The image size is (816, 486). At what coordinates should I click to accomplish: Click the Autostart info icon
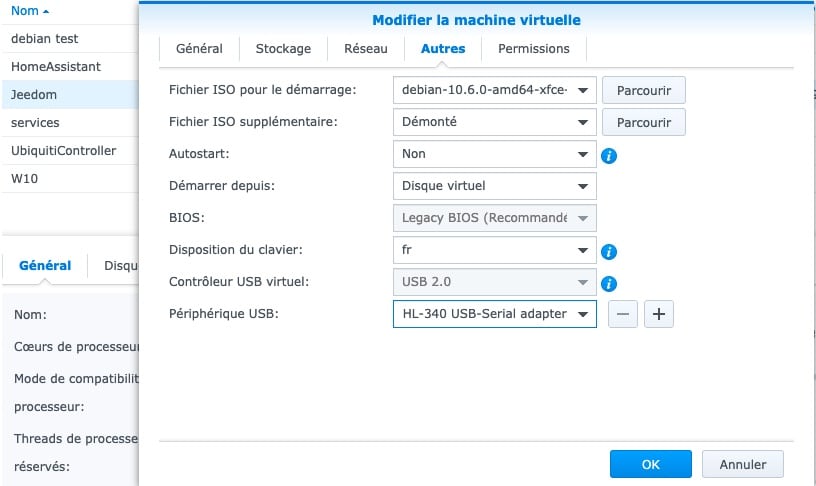pos(608,156)
